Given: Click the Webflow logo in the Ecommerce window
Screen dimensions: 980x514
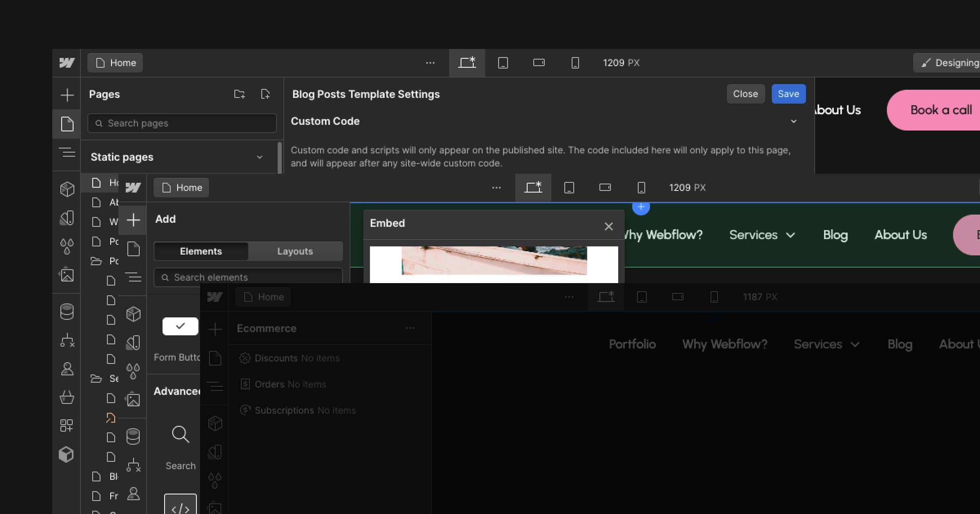Looking at the screenshot, I should [215, 297].
